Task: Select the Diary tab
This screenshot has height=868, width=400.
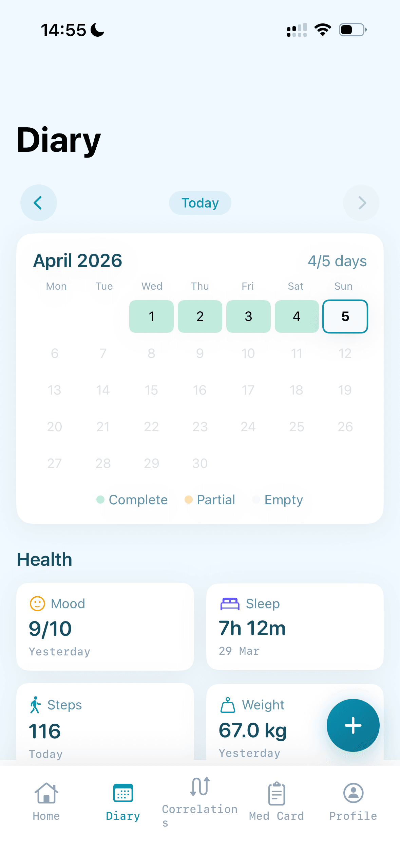Action: click(x=123, y=800)
